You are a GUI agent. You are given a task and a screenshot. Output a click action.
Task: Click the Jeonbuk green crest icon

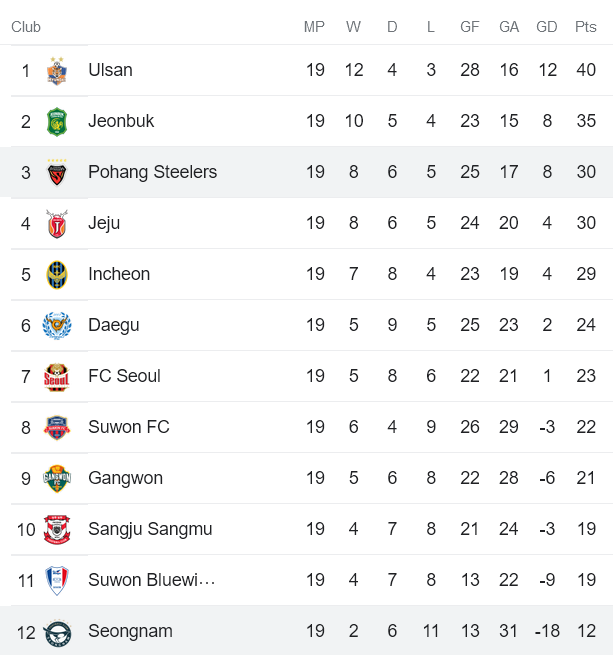tap(57, 122)
